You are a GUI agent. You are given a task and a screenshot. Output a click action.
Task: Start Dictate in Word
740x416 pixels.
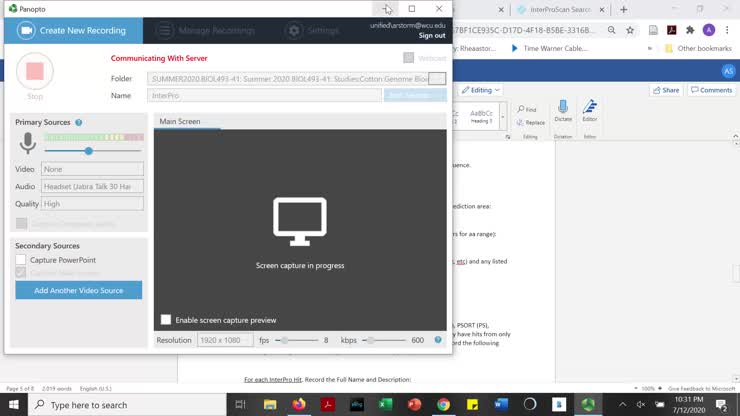(x=563, y=111)
